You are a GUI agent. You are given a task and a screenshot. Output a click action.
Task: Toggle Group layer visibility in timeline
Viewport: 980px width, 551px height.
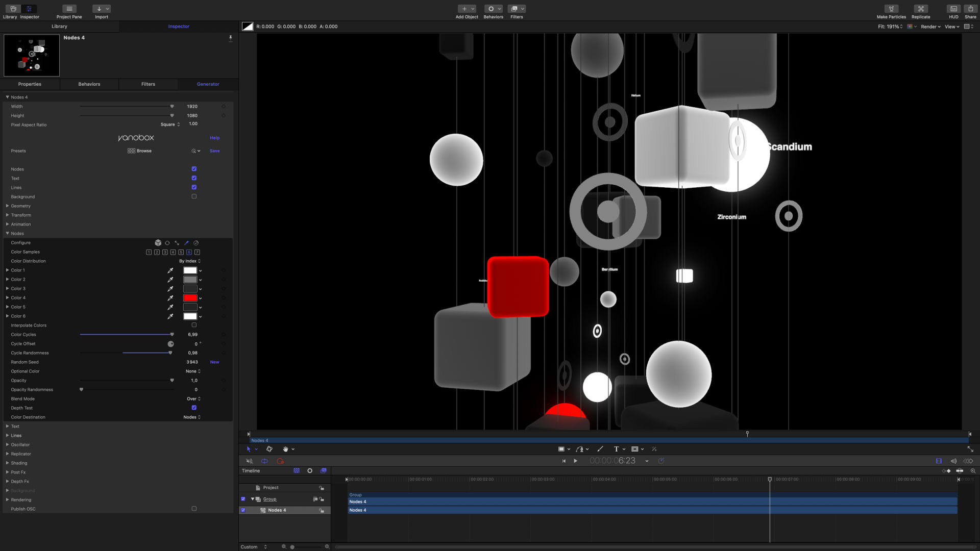tap(243, 499)
